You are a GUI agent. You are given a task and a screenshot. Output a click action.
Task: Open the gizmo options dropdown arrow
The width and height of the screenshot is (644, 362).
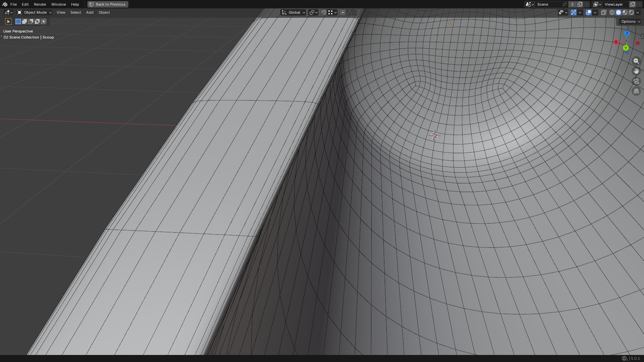point(580,12)
